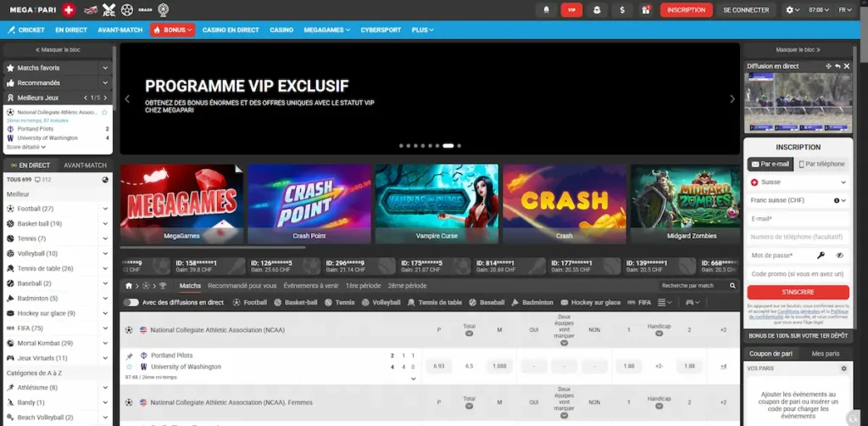
Task: Open the dollar payments icon
Action: point(622,10)
